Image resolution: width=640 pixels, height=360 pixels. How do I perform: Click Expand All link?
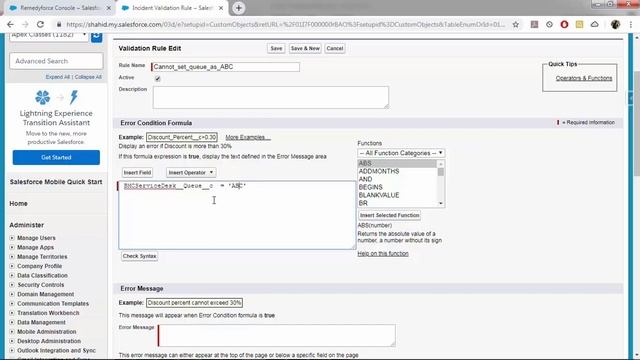coord(58,77)
